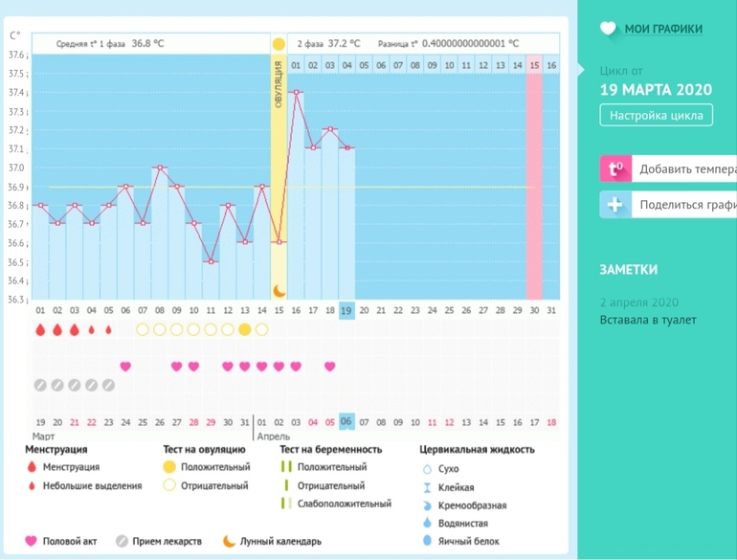
Task: Open Настройка цикла settings
Action: (x=657, y=115)
